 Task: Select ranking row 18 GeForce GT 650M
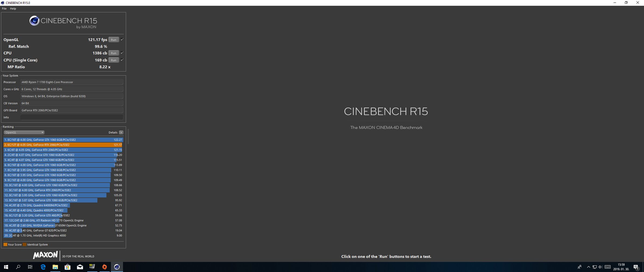(x=63, y=225)
